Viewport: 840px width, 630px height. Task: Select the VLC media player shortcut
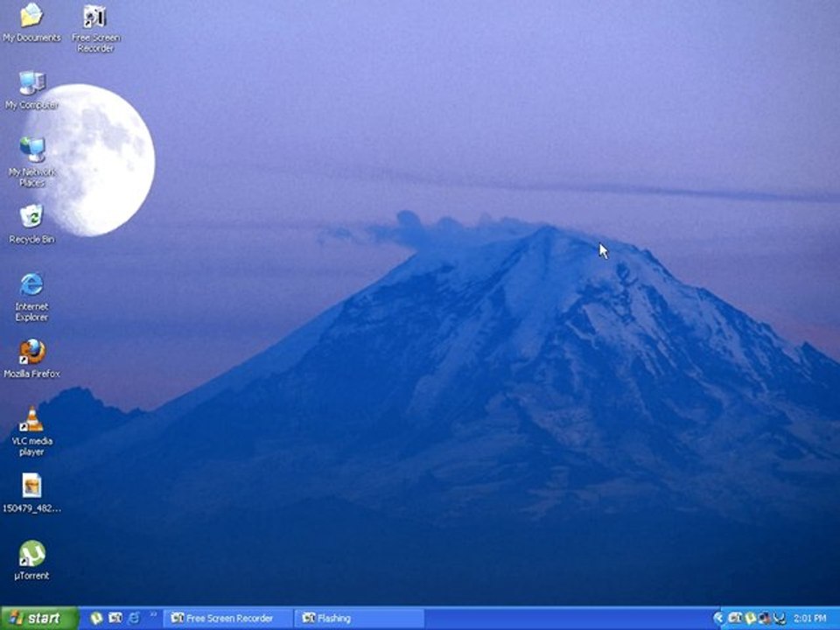(31, 431)
